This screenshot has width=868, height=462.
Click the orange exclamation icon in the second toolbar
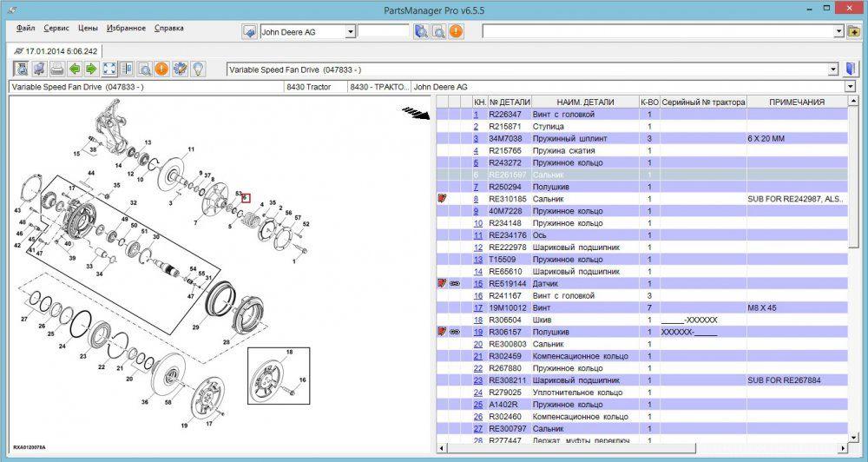pyautogui.click(x=162, y=69)
